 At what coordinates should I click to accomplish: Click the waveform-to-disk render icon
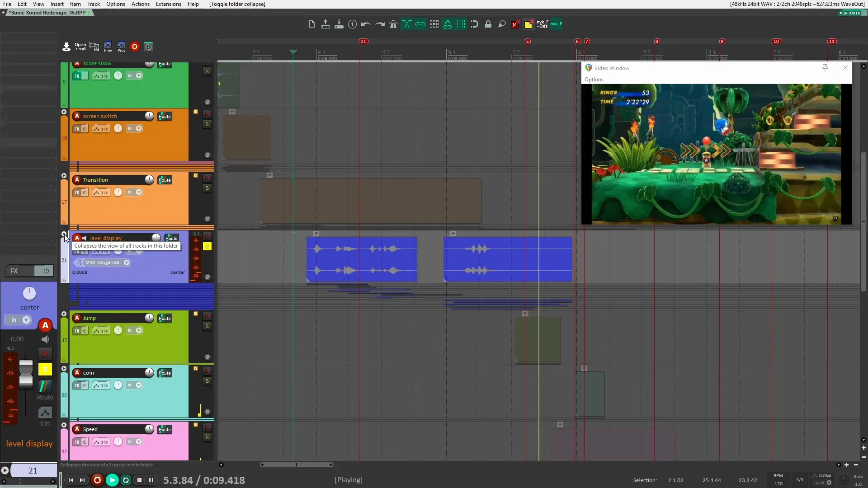pos(94,47)
